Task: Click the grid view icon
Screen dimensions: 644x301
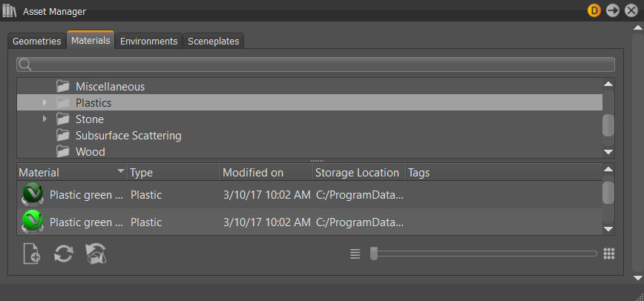Action: coord(609,254)
